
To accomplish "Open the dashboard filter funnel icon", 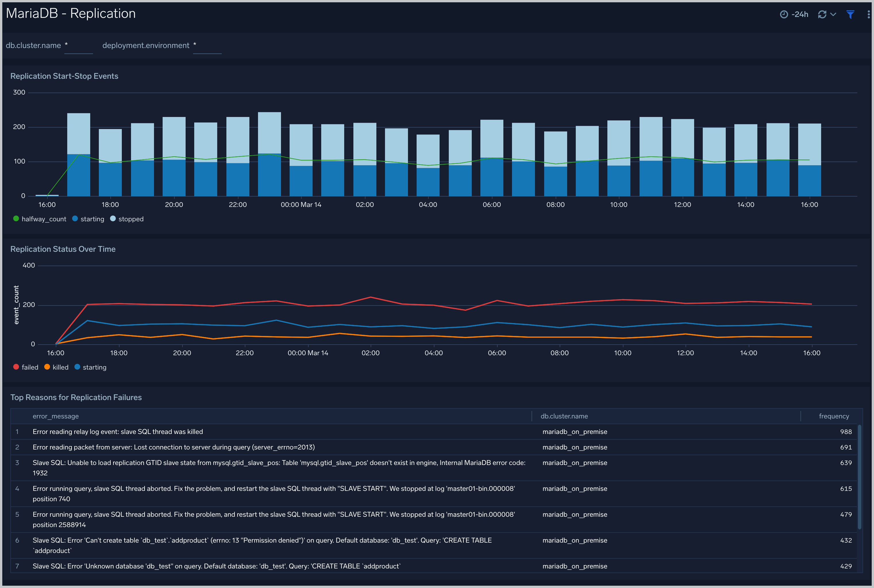I will 850,14.
